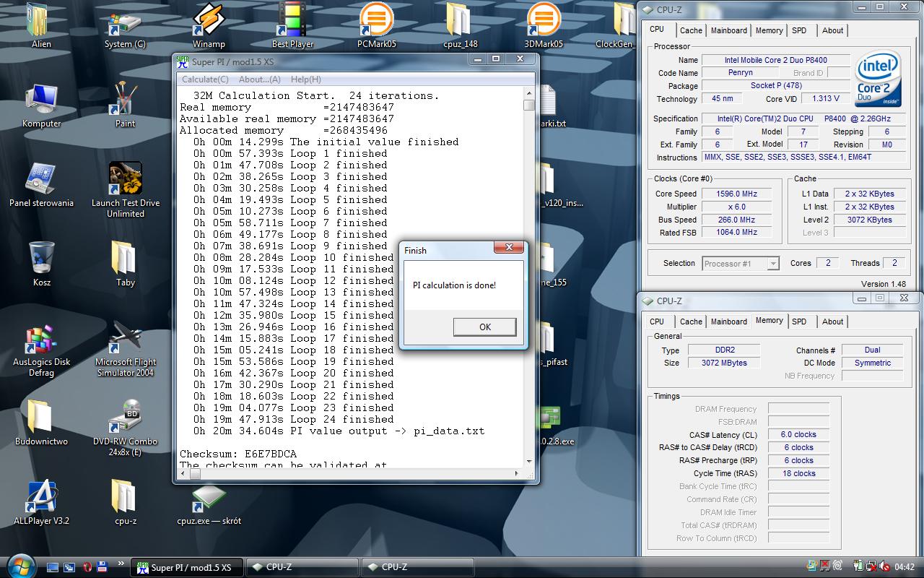924x578 pixels.
Task: Launch 3DMark05 shortcut
Action: (544, 26)
